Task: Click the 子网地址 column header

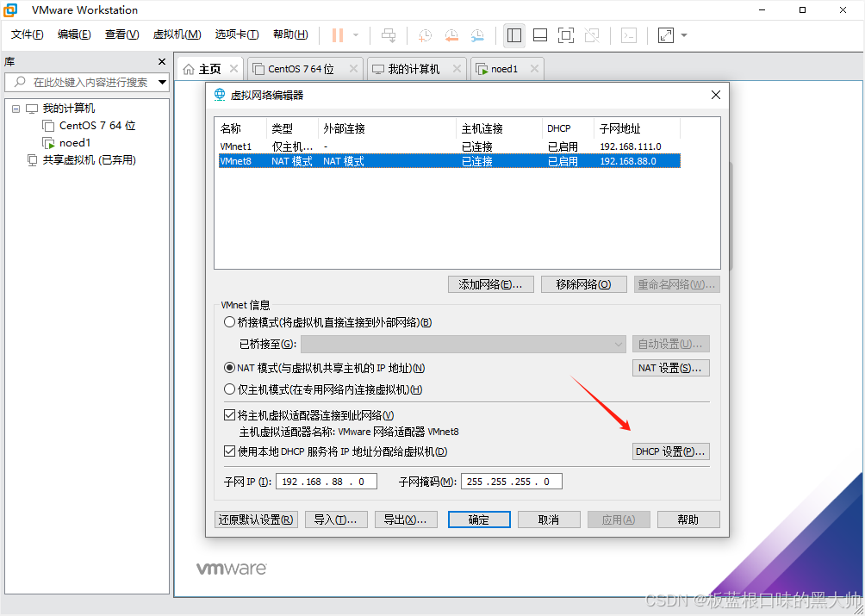Action: tap(638, 128)
